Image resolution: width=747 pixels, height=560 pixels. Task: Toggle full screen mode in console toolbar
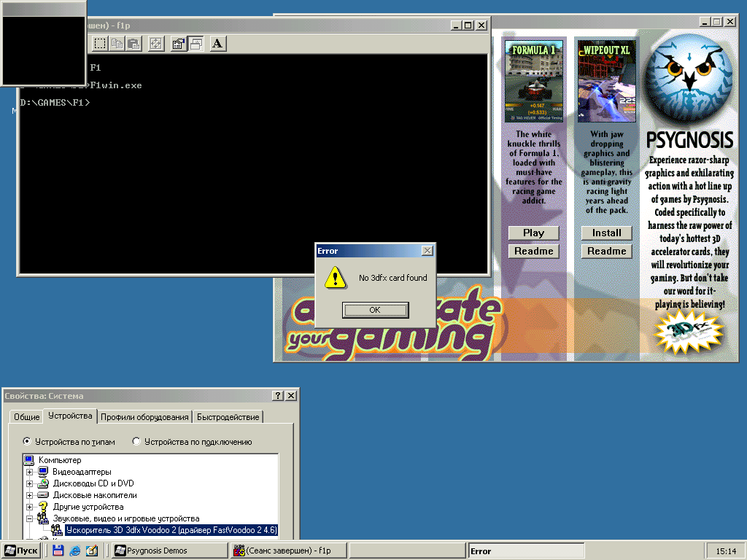click(x=155, y=44)
